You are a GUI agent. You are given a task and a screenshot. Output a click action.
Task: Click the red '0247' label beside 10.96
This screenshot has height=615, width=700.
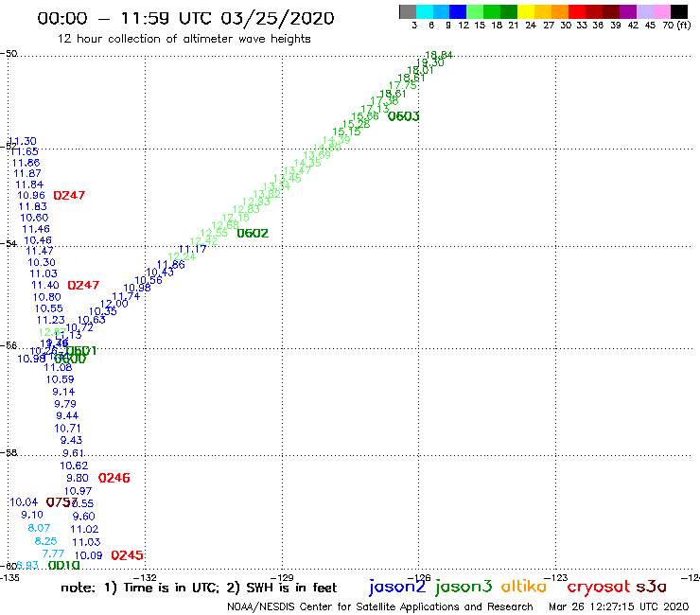[69, 195]
